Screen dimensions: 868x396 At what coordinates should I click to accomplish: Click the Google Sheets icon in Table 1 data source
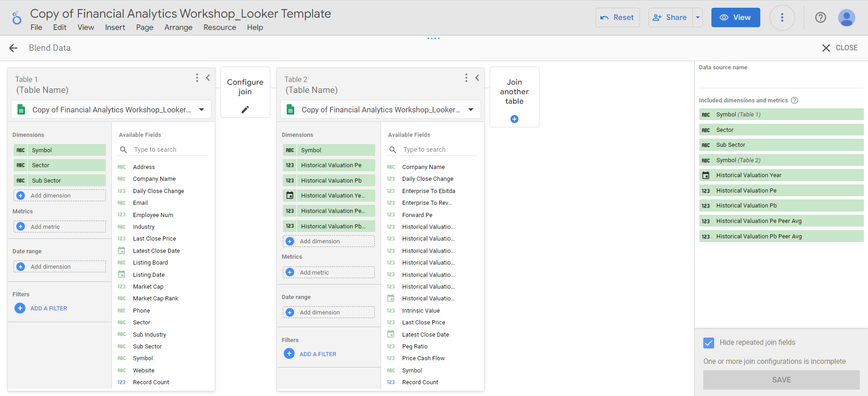[x=21, y=110]
